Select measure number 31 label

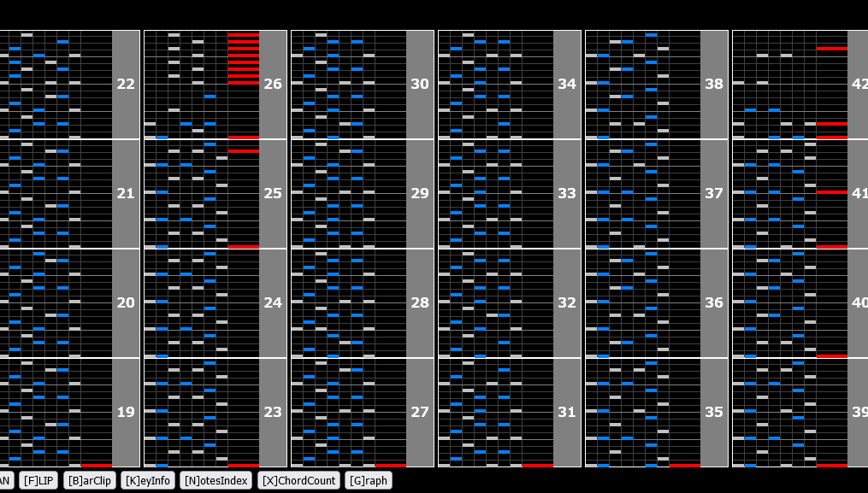[x=567, y=412]
